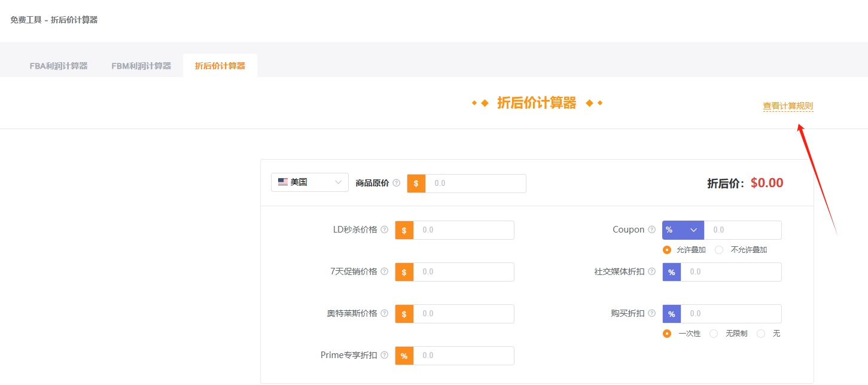The image size is (868, 385).
Task: Click the help icon beside 7天促销价格
Action: pyautogui.click(x=385, y=271)
